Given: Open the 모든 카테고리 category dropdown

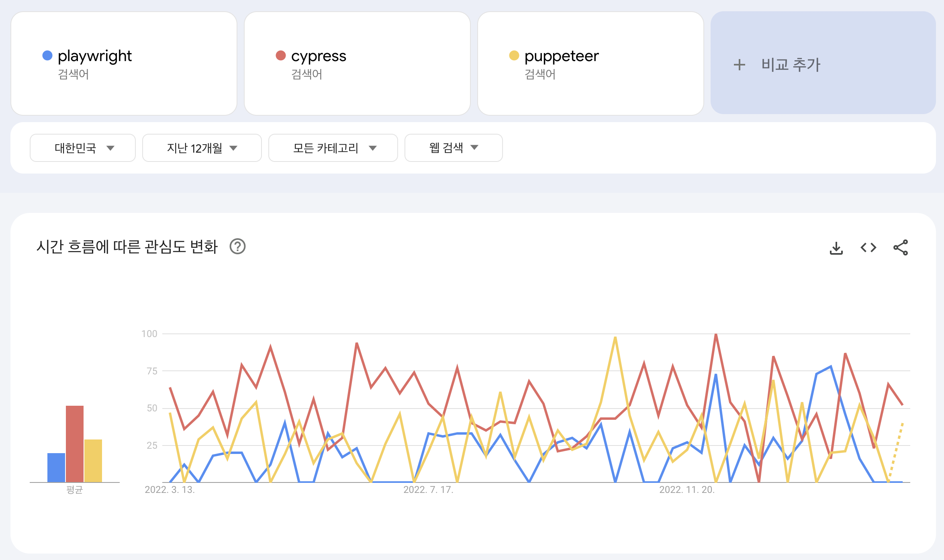Looking at the screenshot, I should click(x=333, y=148).
